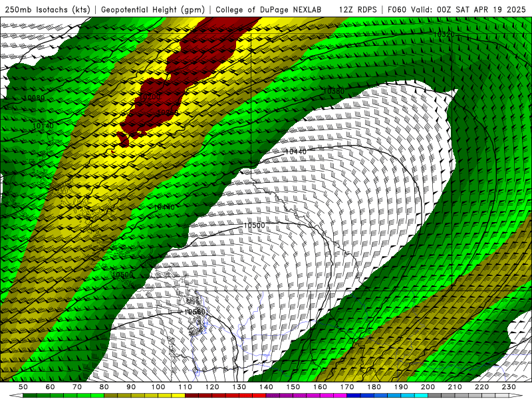Image resolution: width=532 pixels, height=399 pixels.
Task: Click the 50 kt value on the color scale
Action: tap(23, 387)
